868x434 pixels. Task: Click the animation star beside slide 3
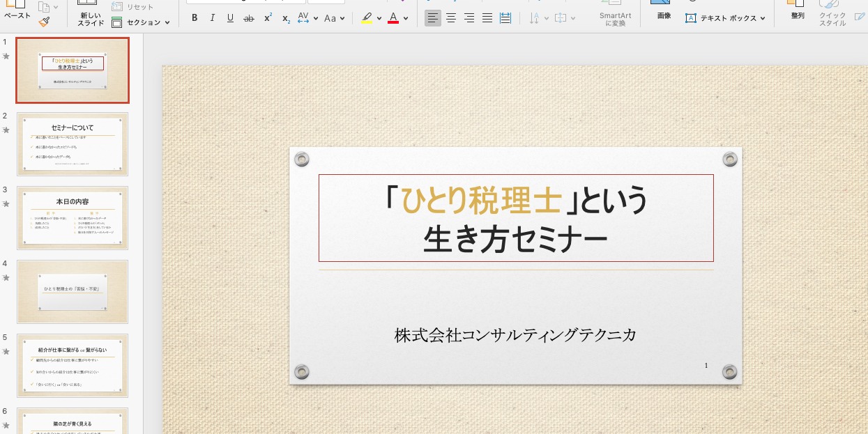point(6,203)
